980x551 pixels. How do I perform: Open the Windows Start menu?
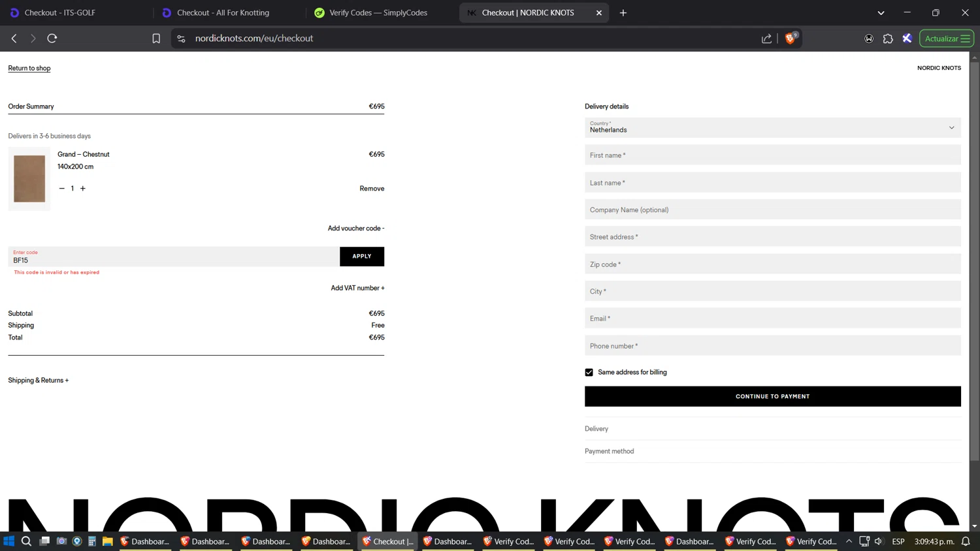9,541
